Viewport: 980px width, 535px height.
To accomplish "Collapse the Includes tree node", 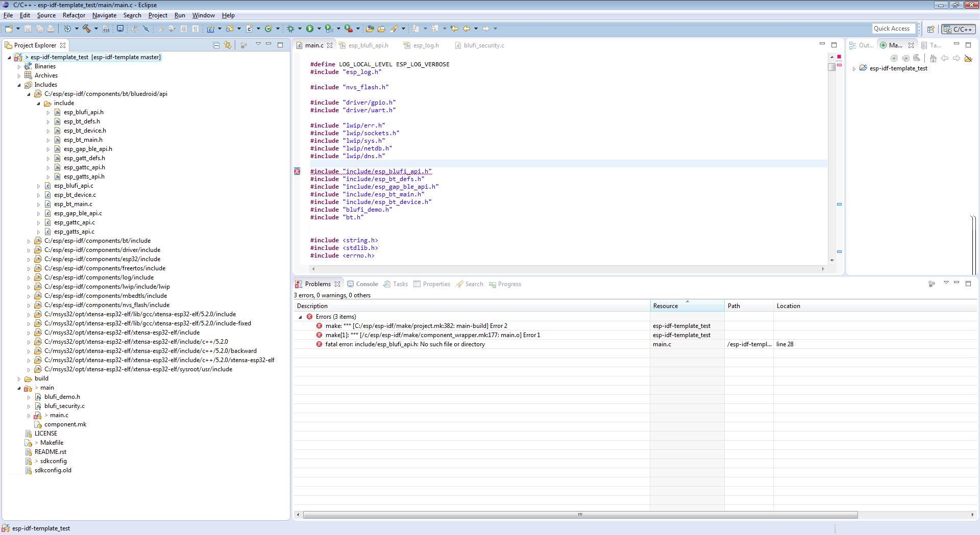I will [19, 85].
